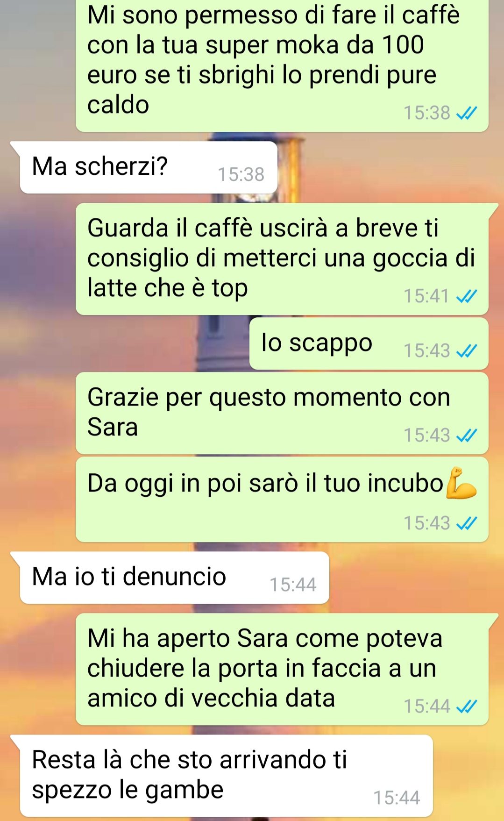Tap the blue ticks beside 15:41
Image resolution: width=504 pixels, height=821 pixels.
coord(467,296)
